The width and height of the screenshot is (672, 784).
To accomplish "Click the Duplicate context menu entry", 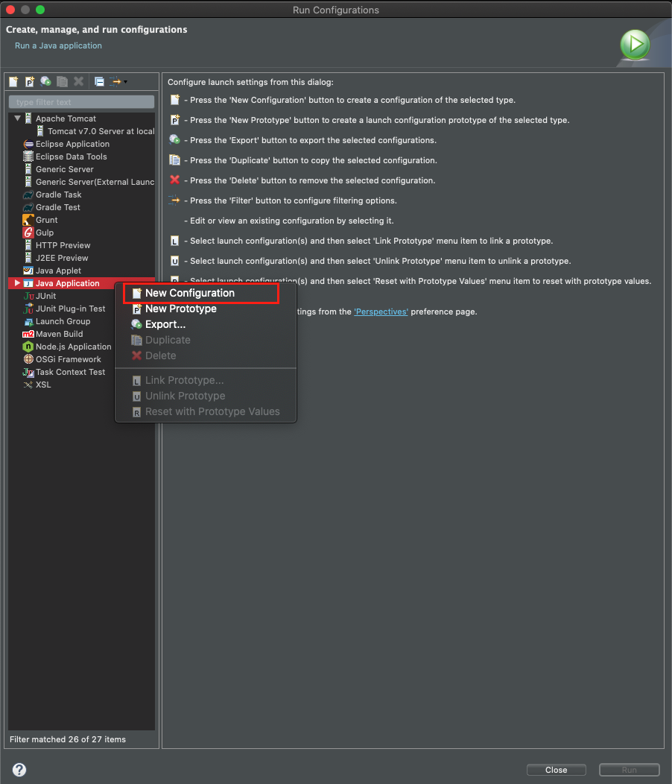I will tap(206, 340).
